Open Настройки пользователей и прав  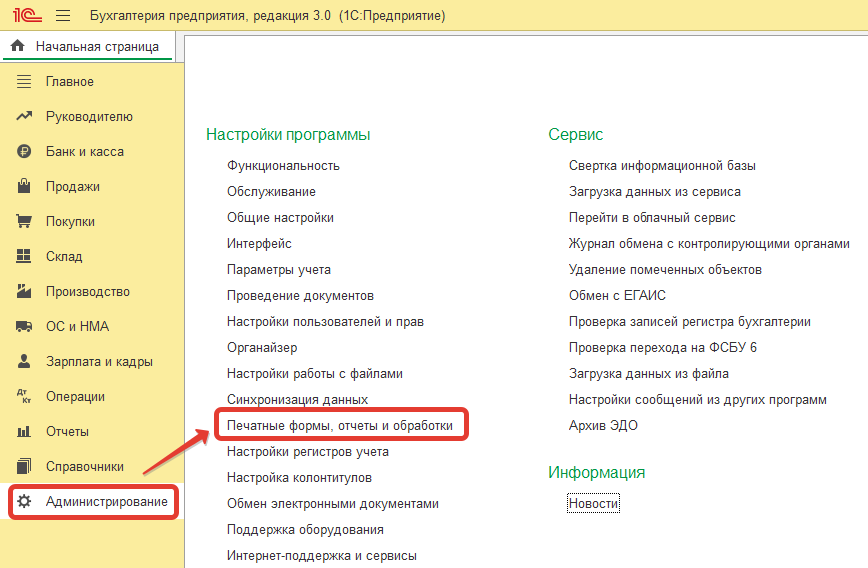(x=325, y=322)
